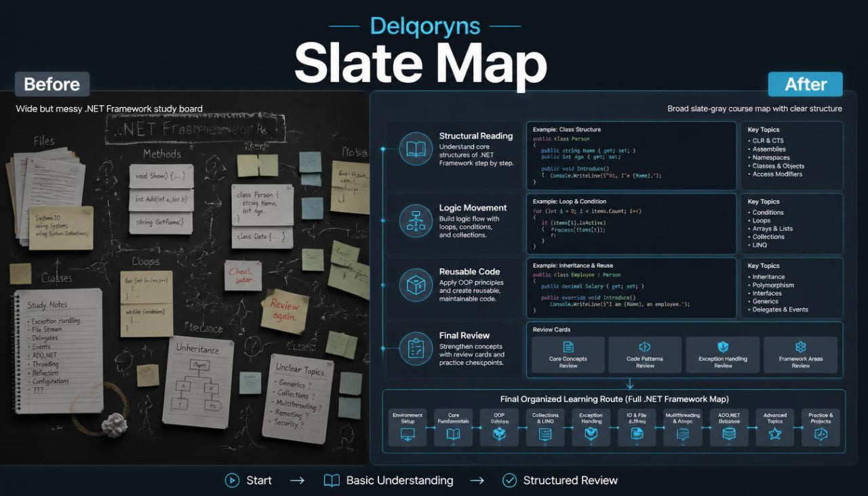Click the Structured Review checkmark icon
The image size is (868, 496).
509,480
